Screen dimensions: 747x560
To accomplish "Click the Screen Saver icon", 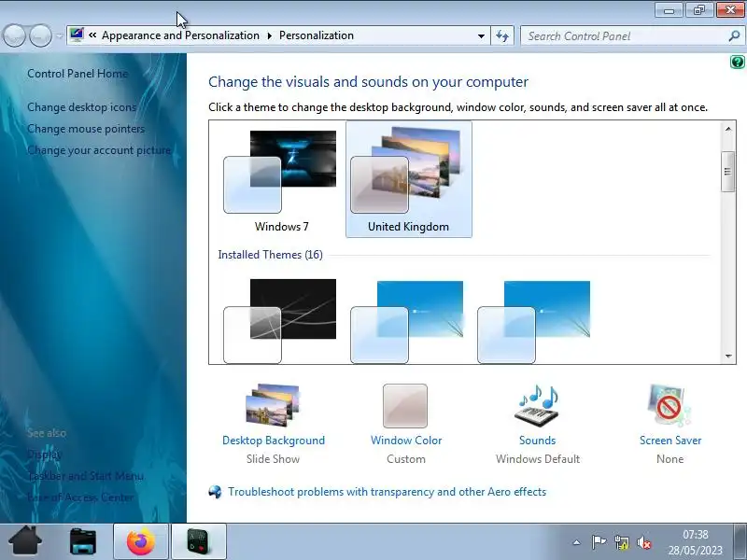I will (669, 405).
